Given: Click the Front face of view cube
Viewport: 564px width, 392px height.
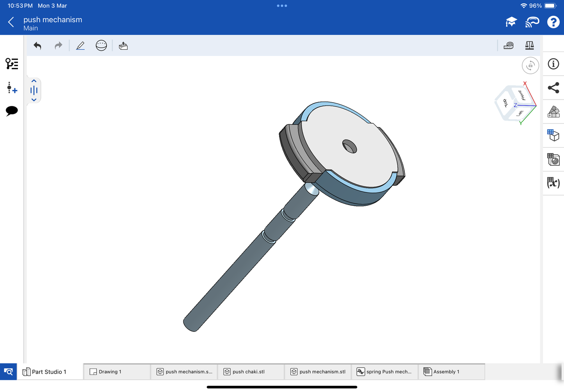Looking at the screenshot, I should [521, 95].
